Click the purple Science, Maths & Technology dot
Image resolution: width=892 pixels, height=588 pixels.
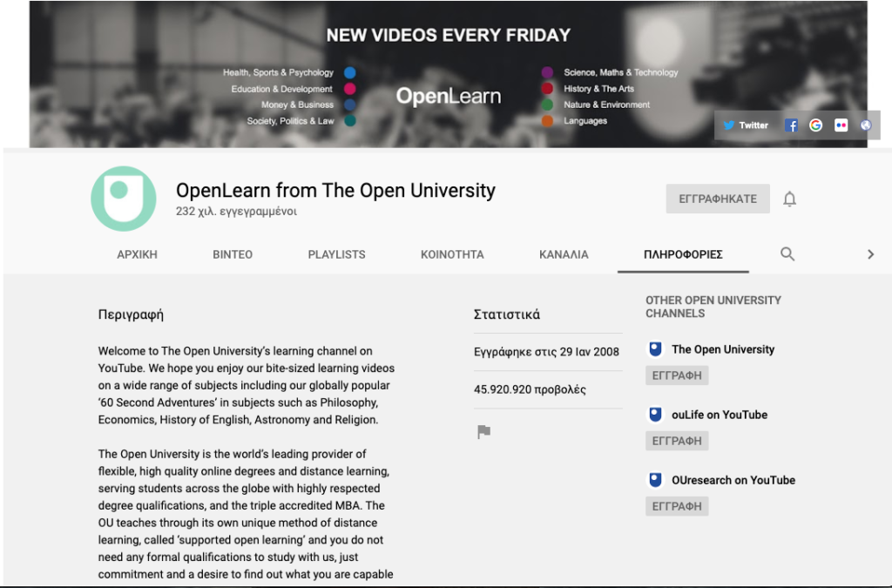click(x=547, y=72)
